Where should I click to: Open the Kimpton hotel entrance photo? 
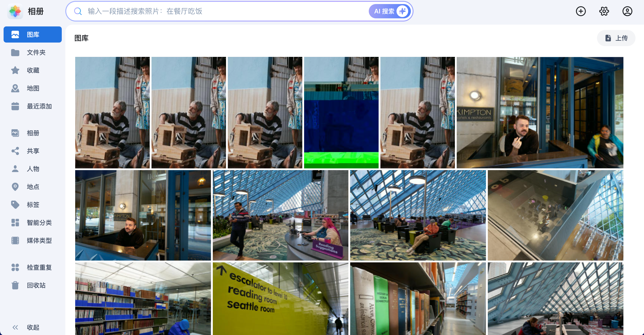[540, 113]
